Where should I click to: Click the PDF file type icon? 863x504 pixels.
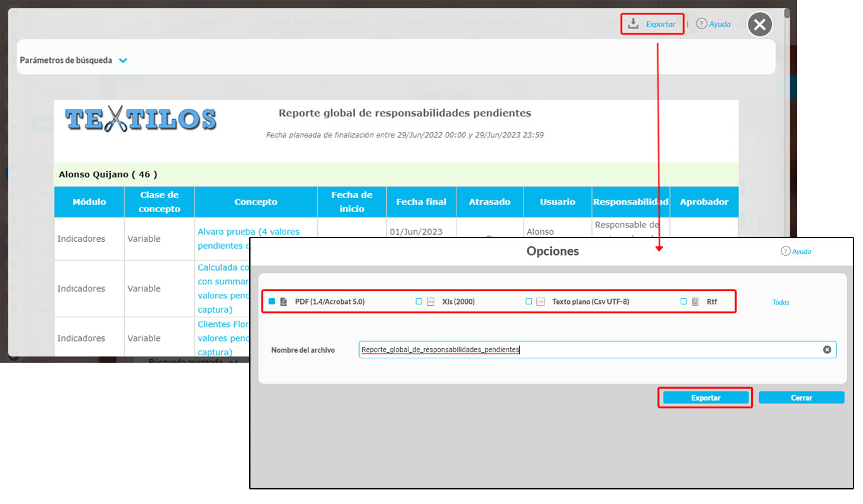(284, 302)
